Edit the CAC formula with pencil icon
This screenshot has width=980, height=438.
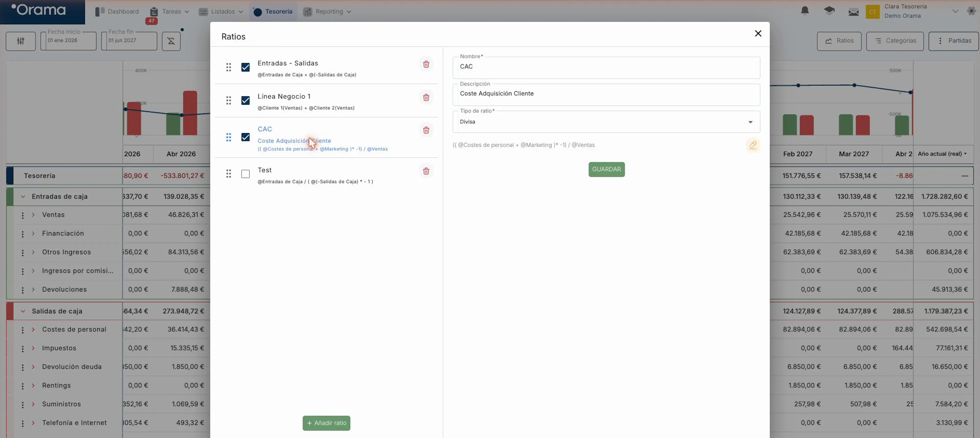click(753, 145)
